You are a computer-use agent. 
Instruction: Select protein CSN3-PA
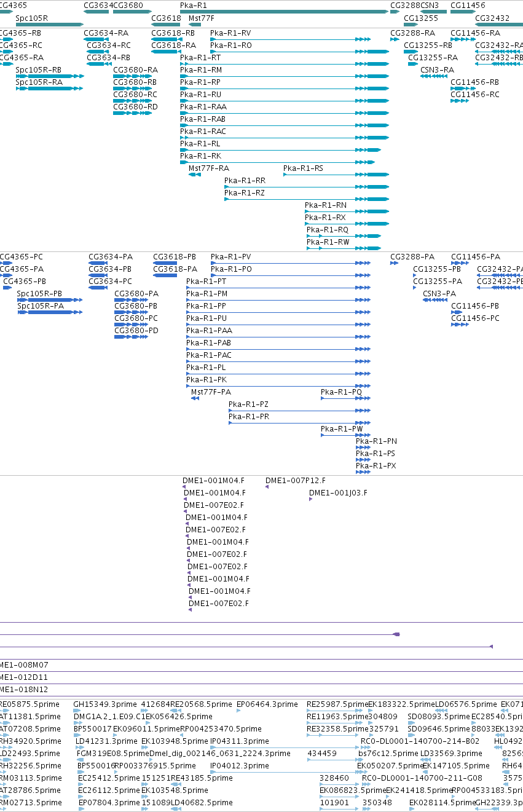439,293
